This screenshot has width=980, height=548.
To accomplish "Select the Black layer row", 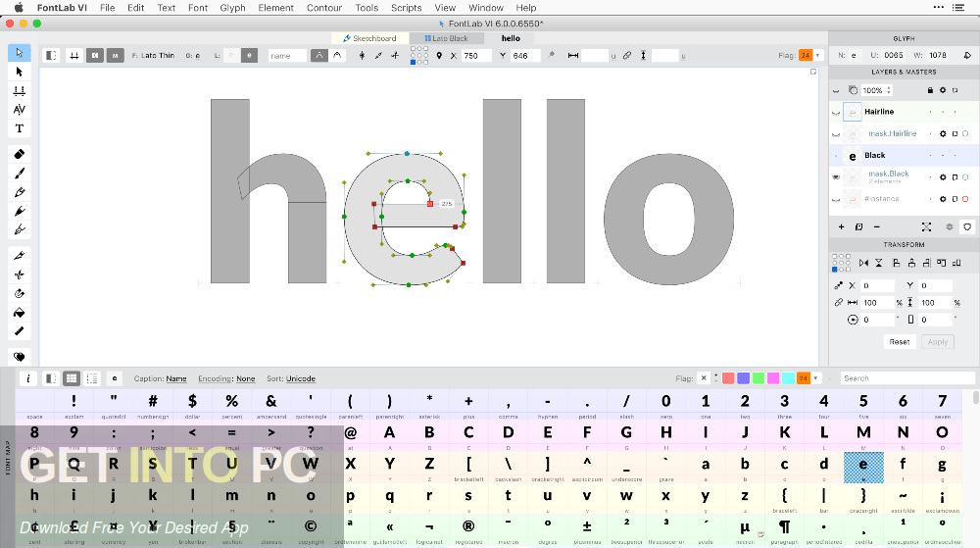I will (904, 156).
